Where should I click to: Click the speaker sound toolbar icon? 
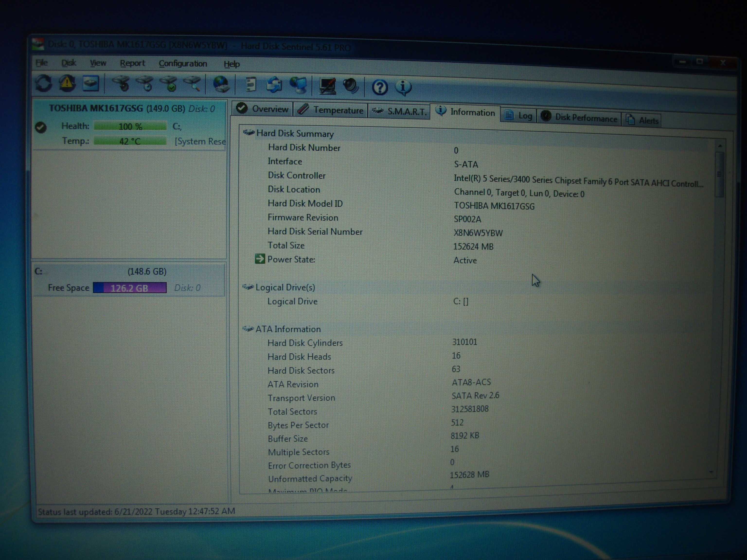tap(351, 87)
